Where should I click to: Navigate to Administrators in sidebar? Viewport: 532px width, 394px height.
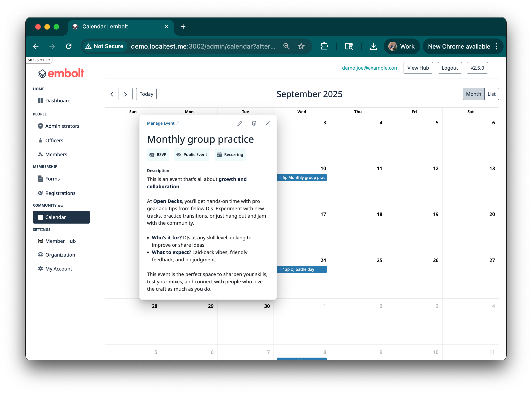(x=62, y=126)
